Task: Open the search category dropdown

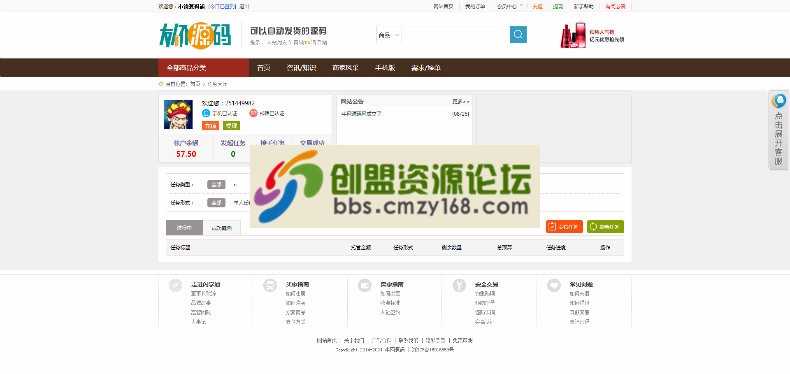Action: 388,35
